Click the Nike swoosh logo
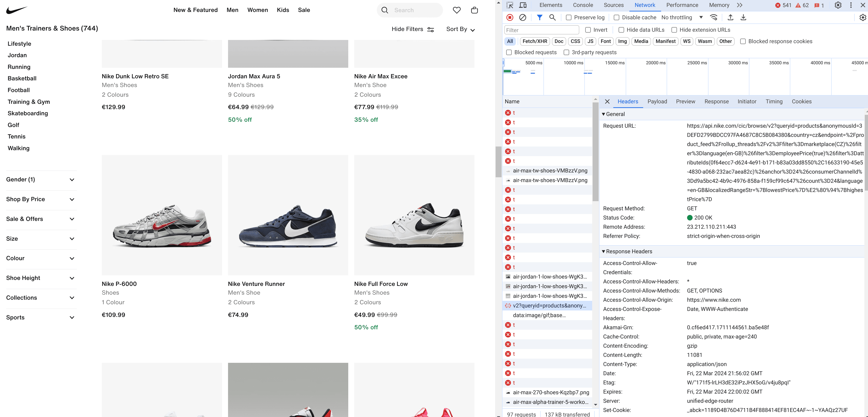The image size is (868, 417). tap(17, 10)
